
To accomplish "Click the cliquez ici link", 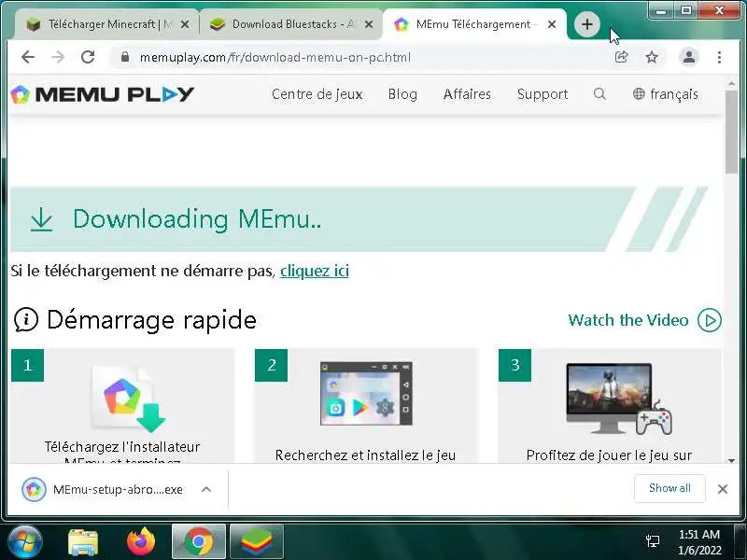I will pyautogui.click(x=315, y=271).
